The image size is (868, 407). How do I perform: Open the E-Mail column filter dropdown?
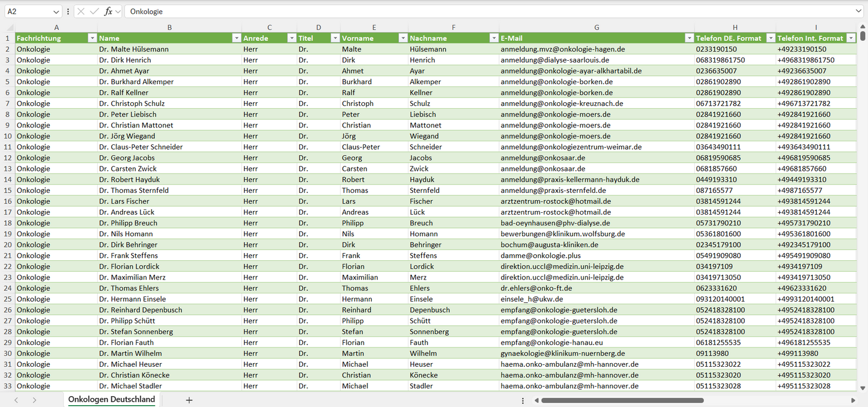coord(689,38)
